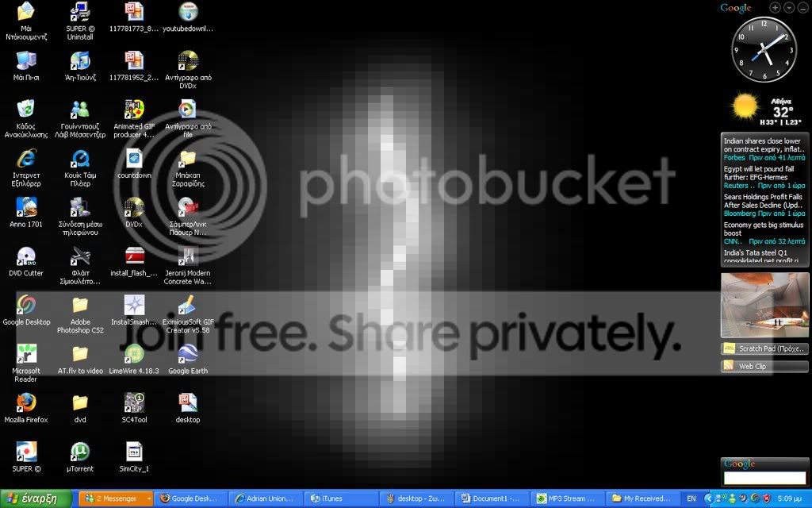The height and width of the screenshot is (508, 812).
Task: Click the Google sidebar search box
Action: tap(764, 478)
